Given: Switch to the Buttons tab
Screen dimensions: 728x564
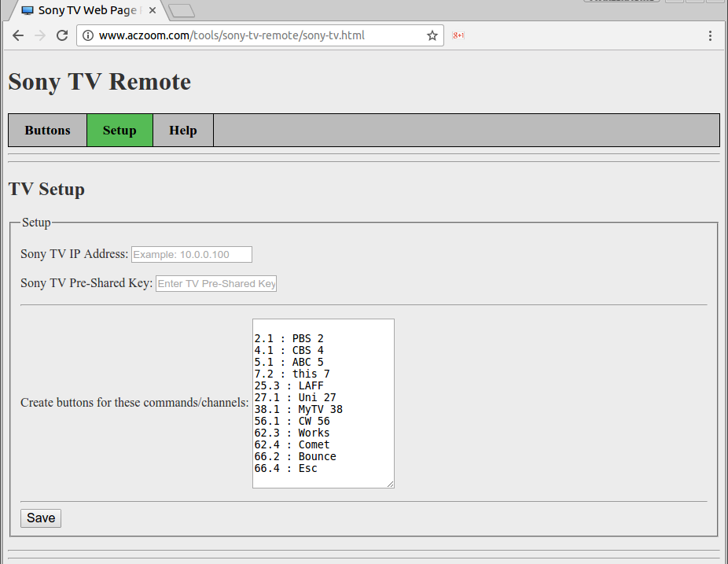Looking at the screenshot, I should (47, 130).
